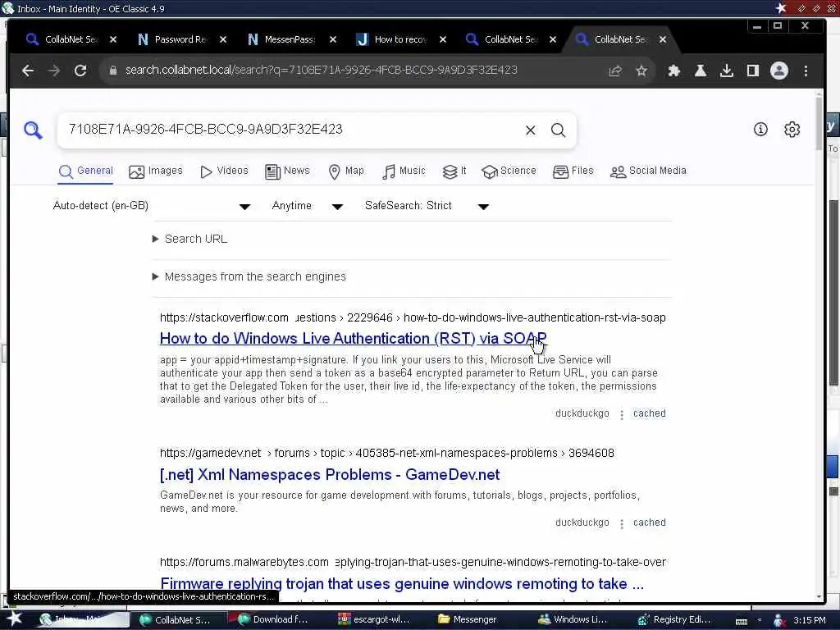840x630 pixels.
Task: Click the stackoverflow.com result URL
Action: tap(413, 317)
